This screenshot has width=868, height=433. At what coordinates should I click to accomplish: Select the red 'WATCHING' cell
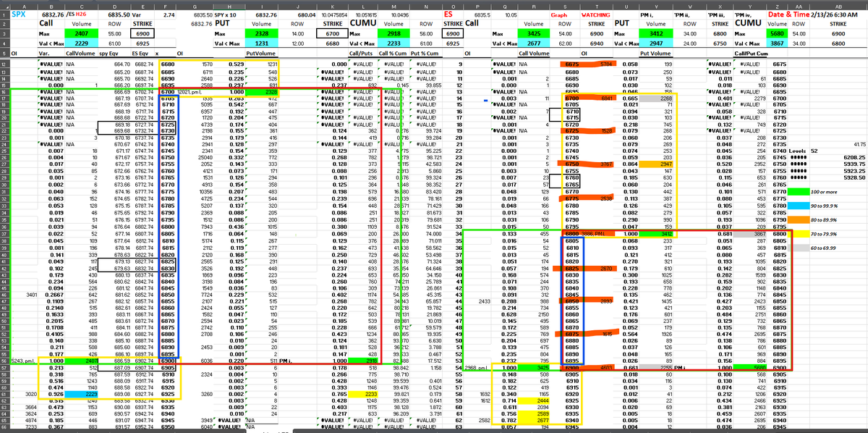click(596, 14)
